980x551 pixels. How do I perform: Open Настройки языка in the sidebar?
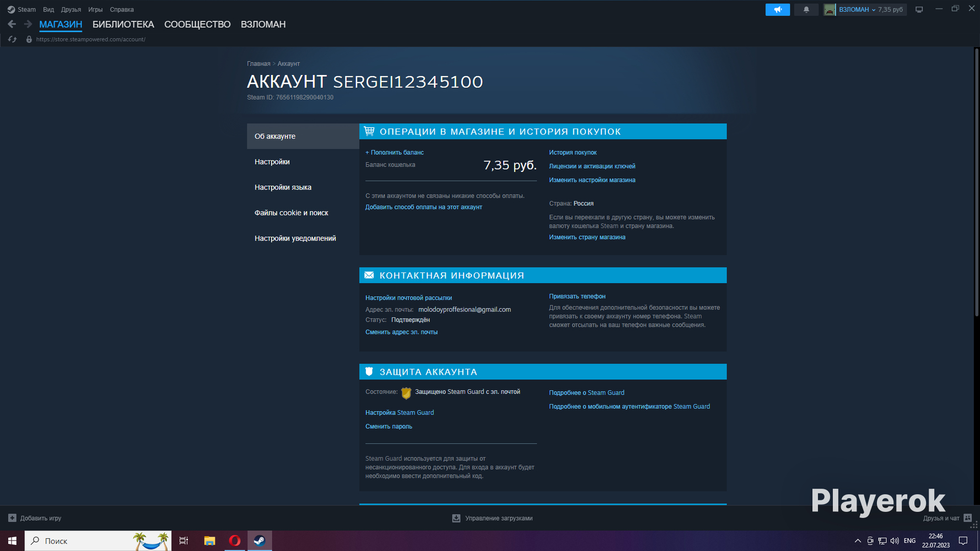[303, 187]
